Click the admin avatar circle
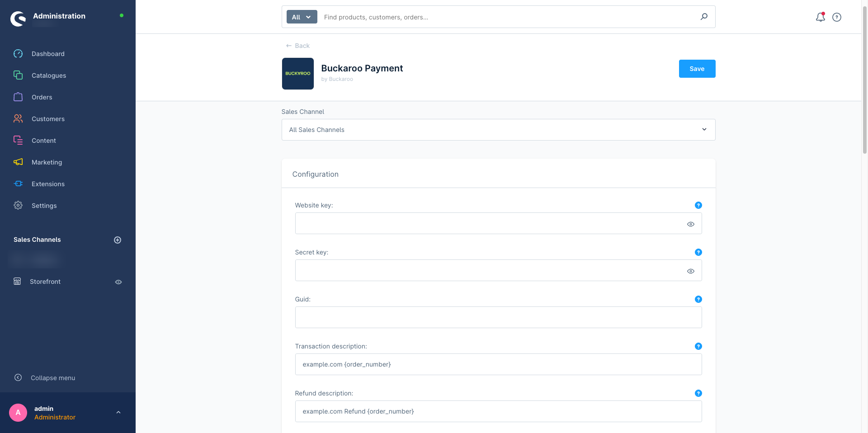This screenshot has height=433, width=868. tap(18, 413)
